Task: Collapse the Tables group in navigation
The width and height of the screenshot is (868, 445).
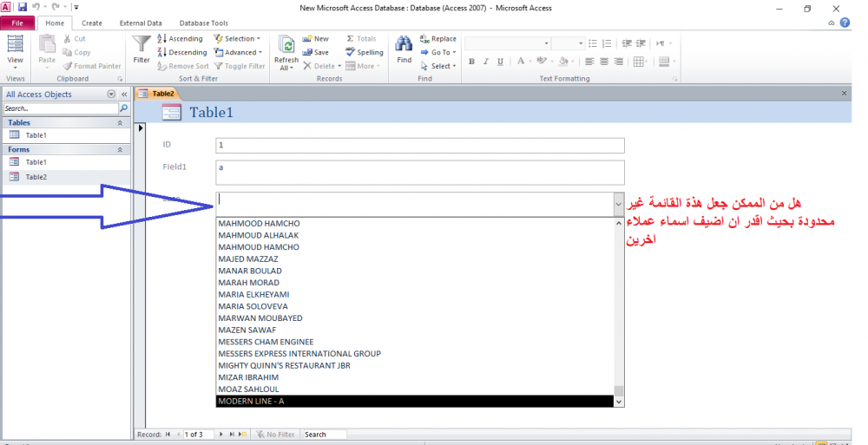Action: click(120, 123)
